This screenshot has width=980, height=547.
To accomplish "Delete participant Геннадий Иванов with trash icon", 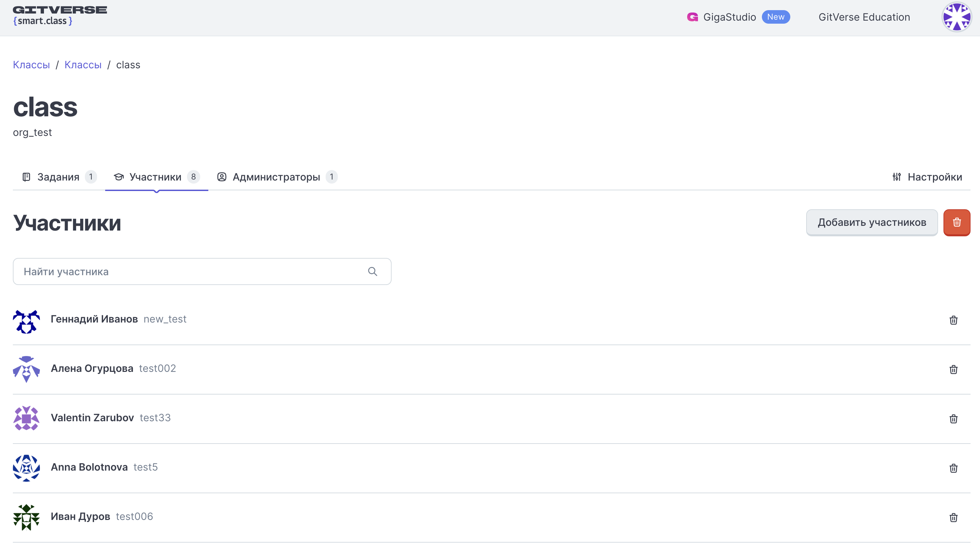I will pos(953,320).
